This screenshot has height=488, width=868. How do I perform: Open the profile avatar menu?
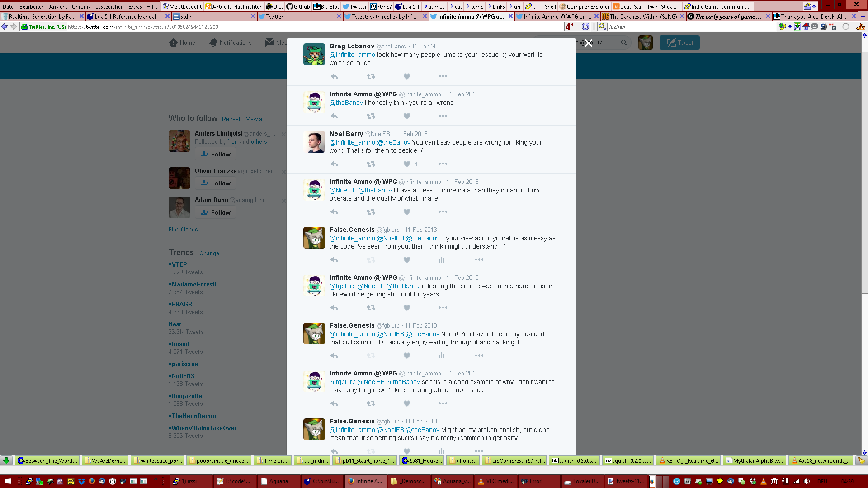646,42
